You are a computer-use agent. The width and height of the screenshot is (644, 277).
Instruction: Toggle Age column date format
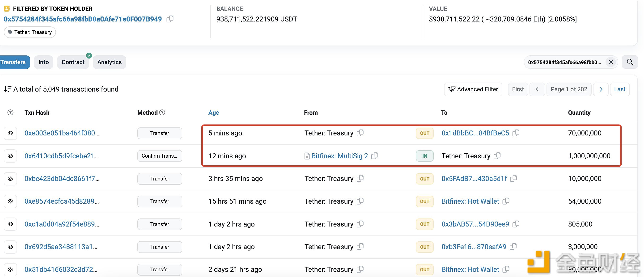tap(214, 113)
